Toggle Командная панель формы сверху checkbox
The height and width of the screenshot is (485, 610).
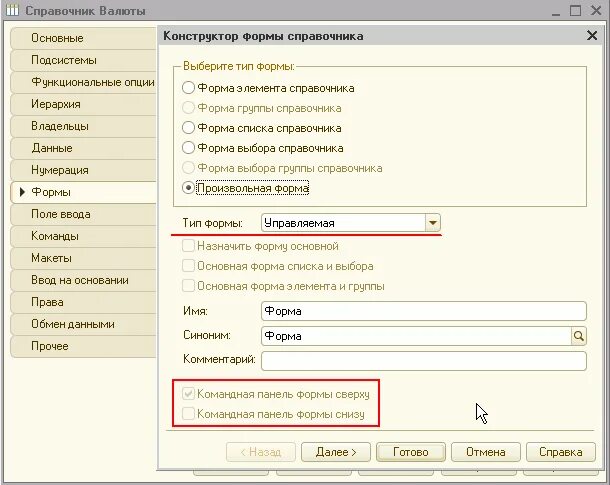click(x=188, y=394)
